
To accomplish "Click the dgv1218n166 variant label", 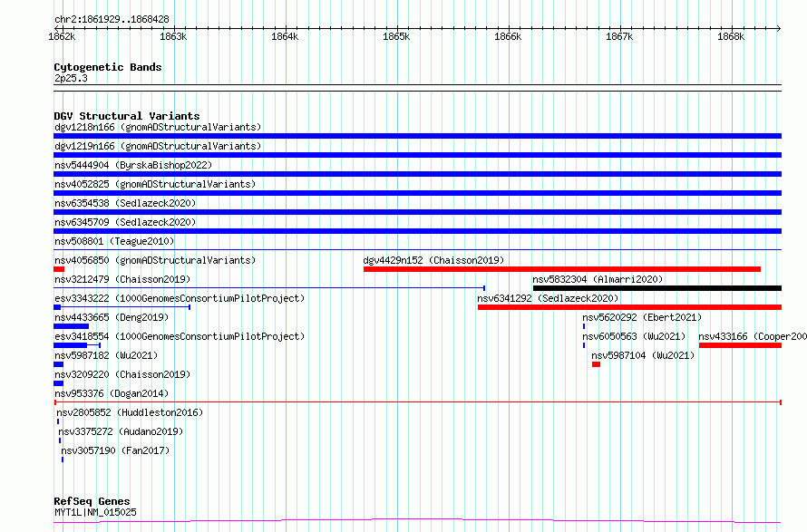I will click(x=158, y=127).
